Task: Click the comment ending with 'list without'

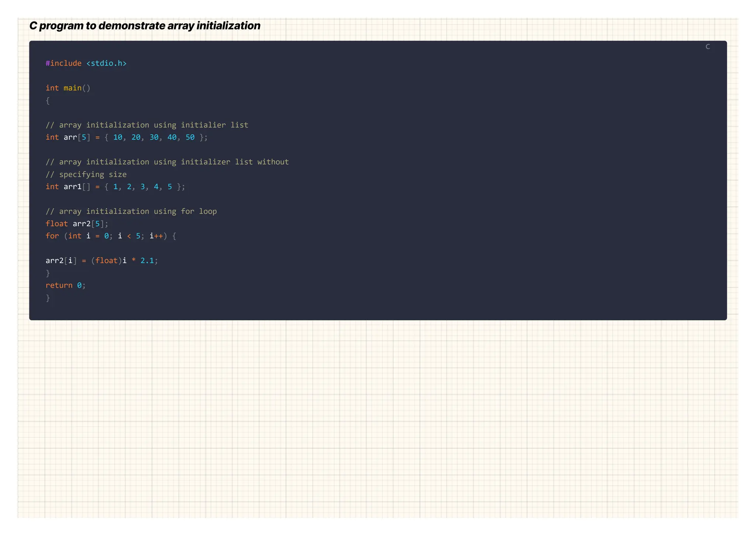Action: pyautogui.click(x=167, y=162)
